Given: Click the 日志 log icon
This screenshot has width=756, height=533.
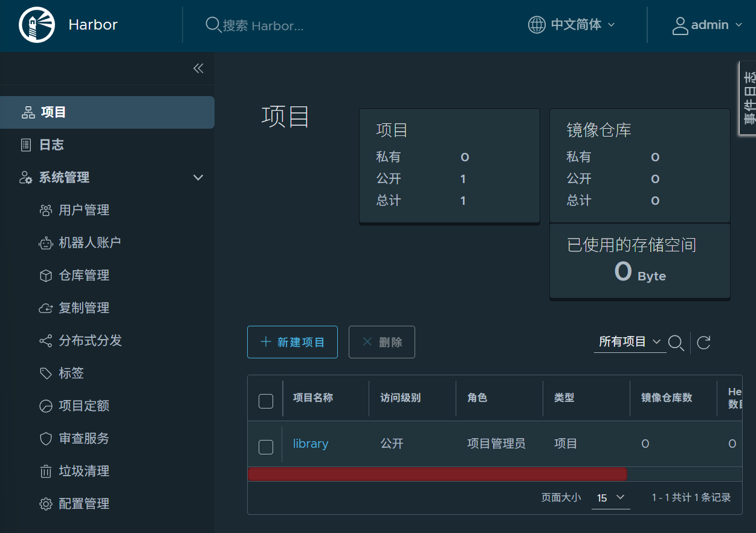Looking at the screenshot, I should pos(26,145).
